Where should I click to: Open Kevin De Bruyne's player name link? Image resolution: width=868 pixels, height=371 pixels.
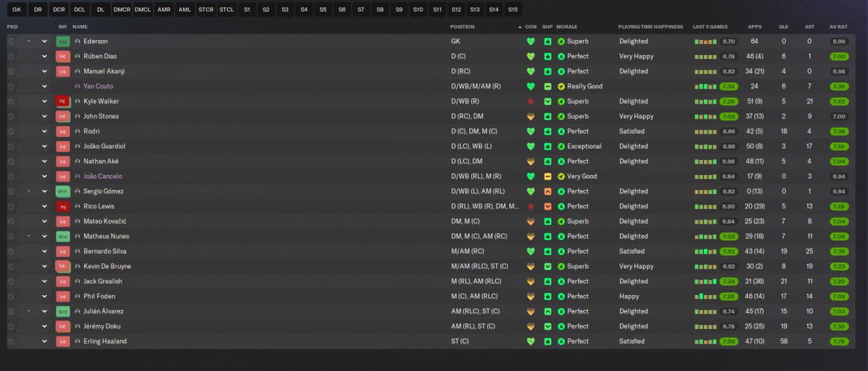(107, 267)
